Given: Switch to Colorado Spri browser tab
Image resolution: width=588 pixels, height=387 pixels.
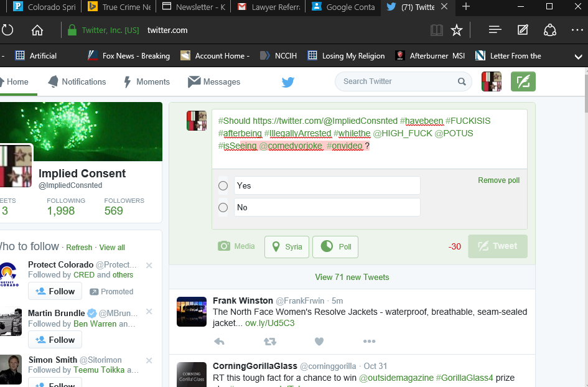Looking at the screenshot, I should click(x=44, y=7).
